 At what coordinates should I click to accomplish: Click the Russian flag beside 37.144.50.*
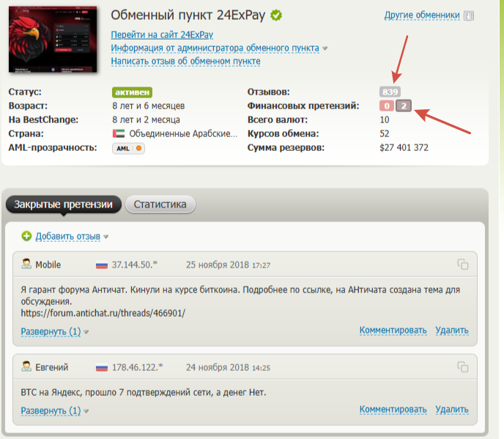pyautogui.click(x=102, y=265)
